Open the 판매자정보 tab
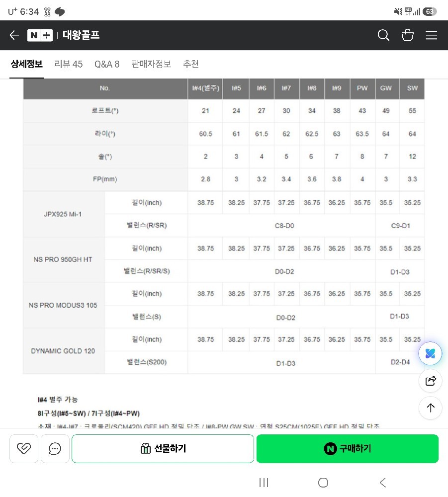The height and width of the screenshot is (497, 448). click(x=151, y=64)
